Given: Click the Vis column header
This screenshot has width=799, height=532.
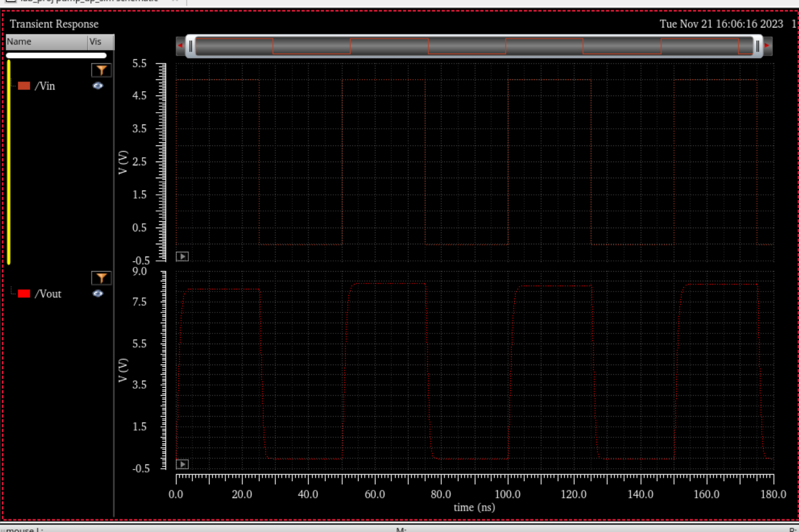Looking at the screenshot, I should (x=96, y=41).
